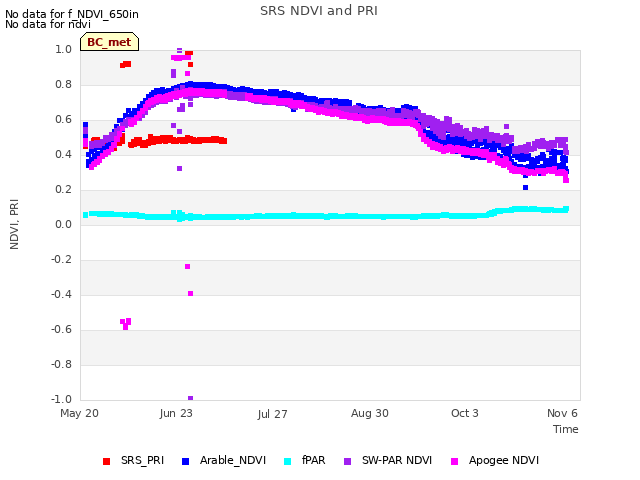Click the 0.8 y-axis tick label
The width and height of the screenshot is (640, 480).
tap(64, 84)
